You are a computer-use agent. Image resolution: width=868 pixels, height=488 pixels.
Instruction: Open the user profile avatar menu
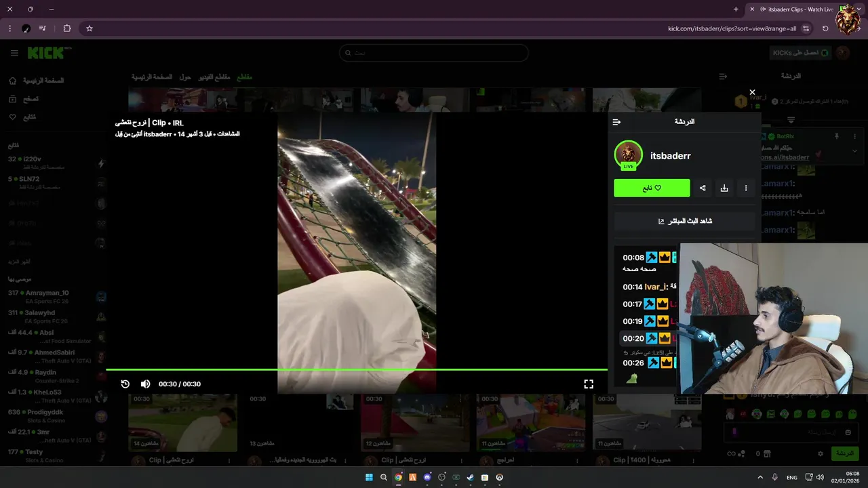pos(843,53)
